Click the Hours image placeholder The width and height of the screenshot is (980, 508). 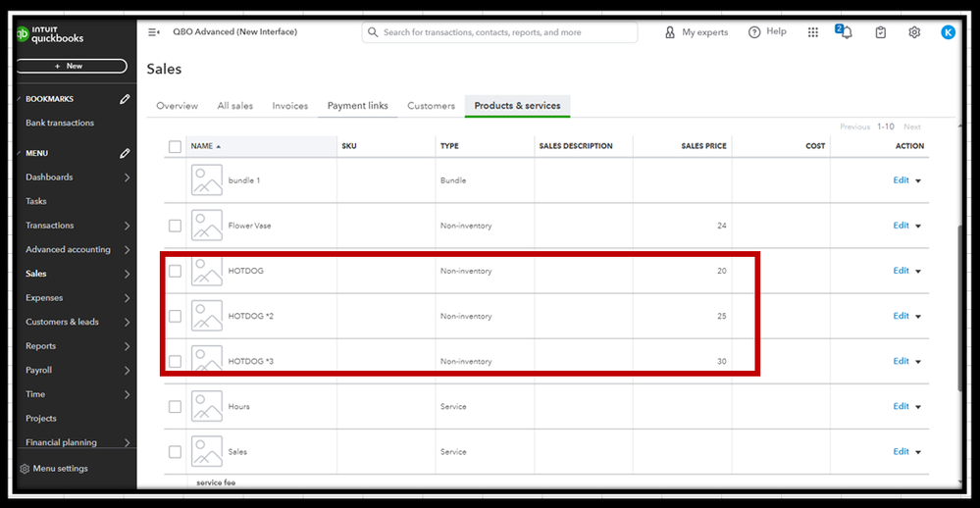[x=207, y=406]
